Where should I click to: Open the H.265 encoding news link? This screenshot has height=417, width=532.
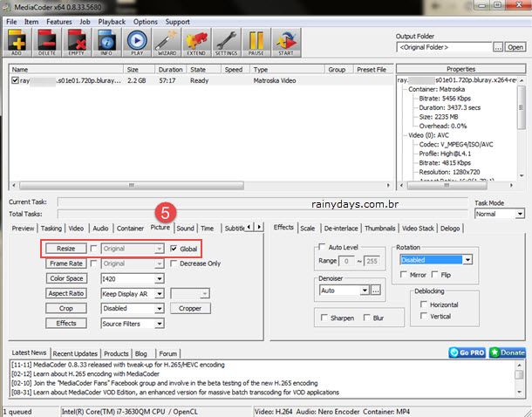[x=85, y=374]
